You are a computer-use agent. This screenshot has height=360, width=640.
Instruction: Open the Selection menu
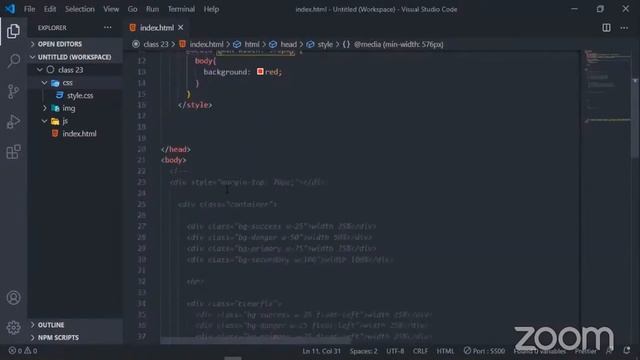click(80, 9)
